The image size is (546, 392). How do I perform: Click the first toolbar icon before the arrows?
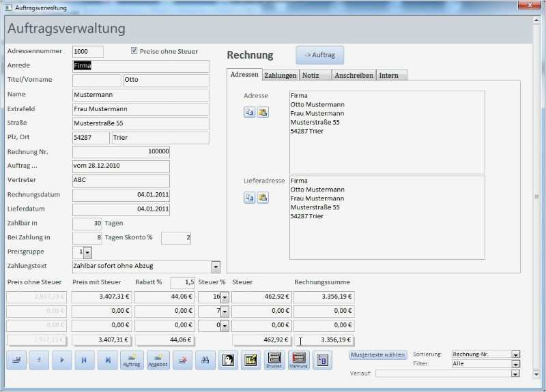coord(16,360)
